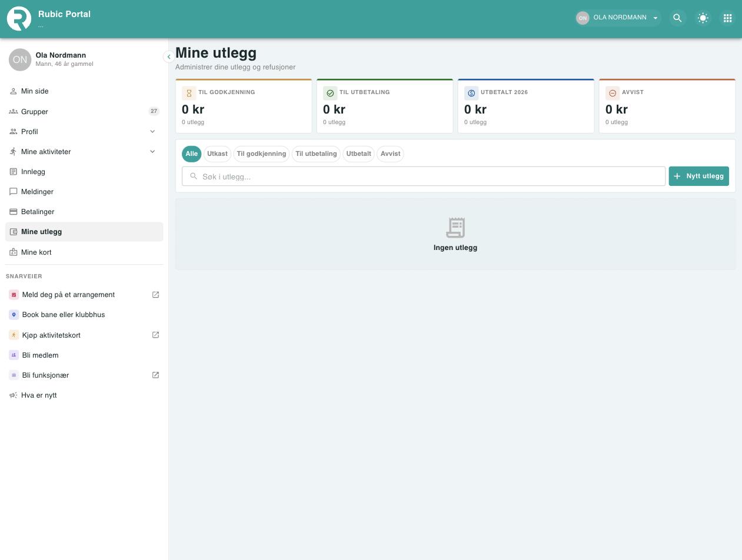Viewport: 742px width, 560px height.
Task: Expand the Mine aktiviteter chevron
Action: pos(152,152)
